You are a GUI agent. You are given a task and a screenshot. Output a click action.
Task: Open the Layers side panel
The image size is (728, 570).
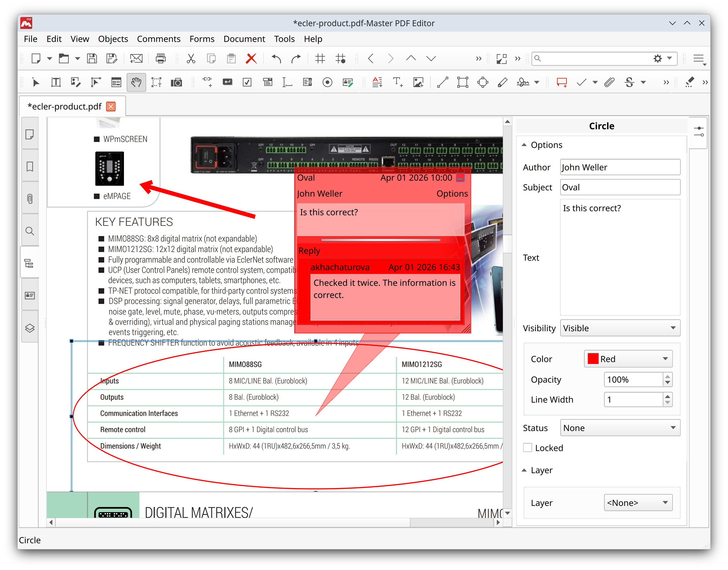click(x=30, y=328)
